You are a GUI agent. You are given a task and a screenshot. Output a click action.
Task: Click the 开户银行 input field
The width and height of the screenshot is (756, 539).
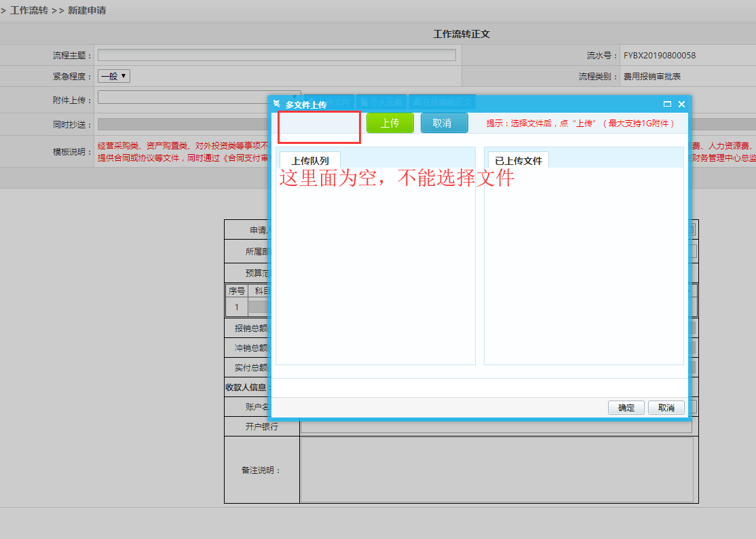point(496,427)
